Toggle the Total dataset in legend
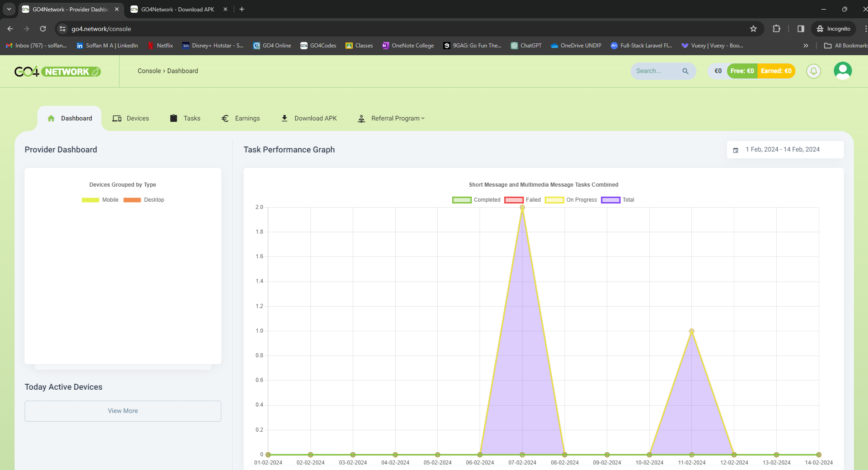868x470 pixels. tap(618, 200)
